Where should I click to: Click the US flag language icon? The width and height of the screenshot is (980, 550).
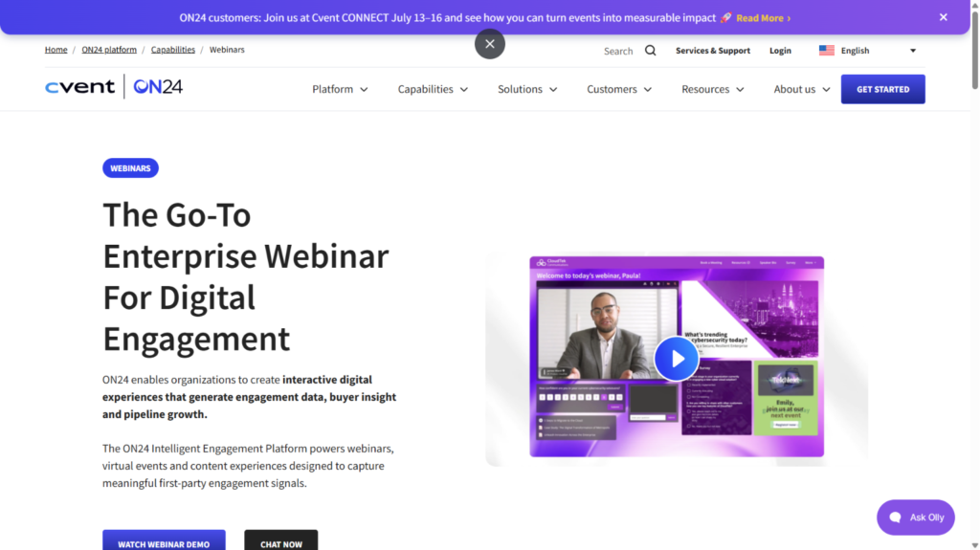[x=826, y=51]
